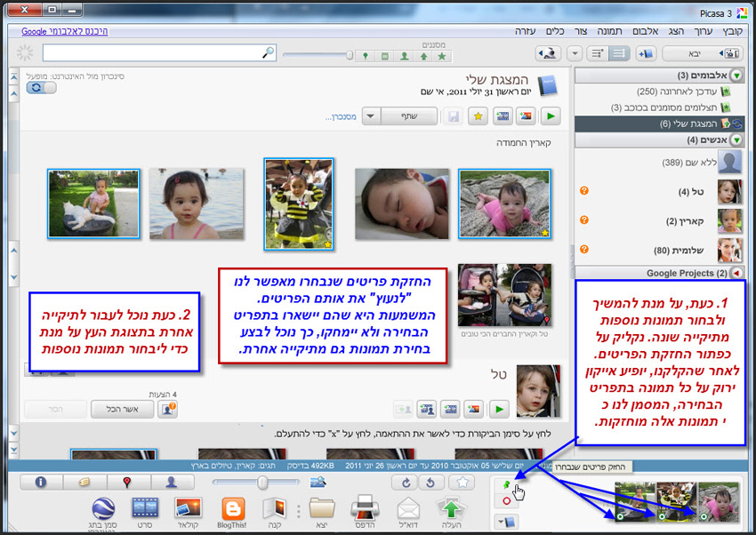Open the add-to-album dropdown in photo tray
This screenshot has width=756, height=535.
pos(506,522)
